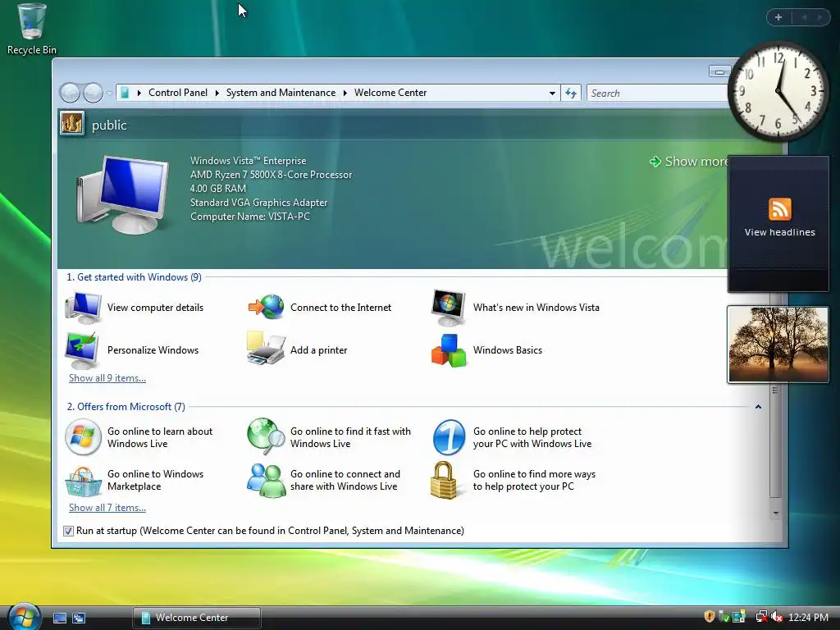The width and height of the screenshot is (840, 630).
Task: Open the Windows Basics colored cubes icon
Action: click(x=449, y=350)
